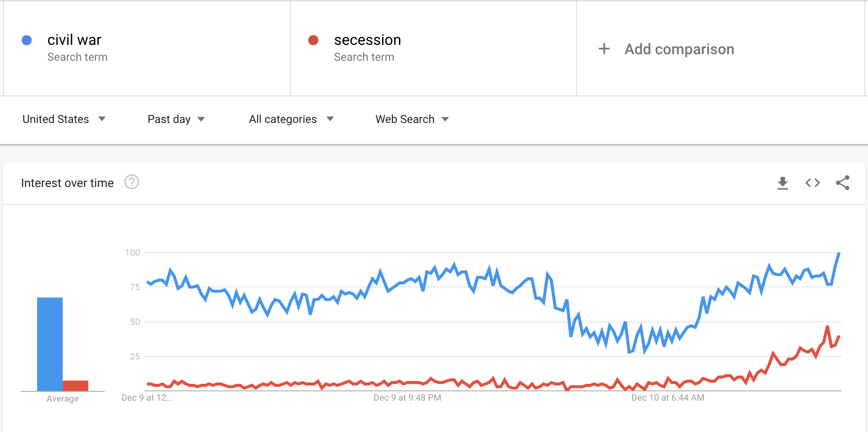Screen dimensions: 868x432
Task: Click the blue civil war color dot
Action: coord(27,40)
